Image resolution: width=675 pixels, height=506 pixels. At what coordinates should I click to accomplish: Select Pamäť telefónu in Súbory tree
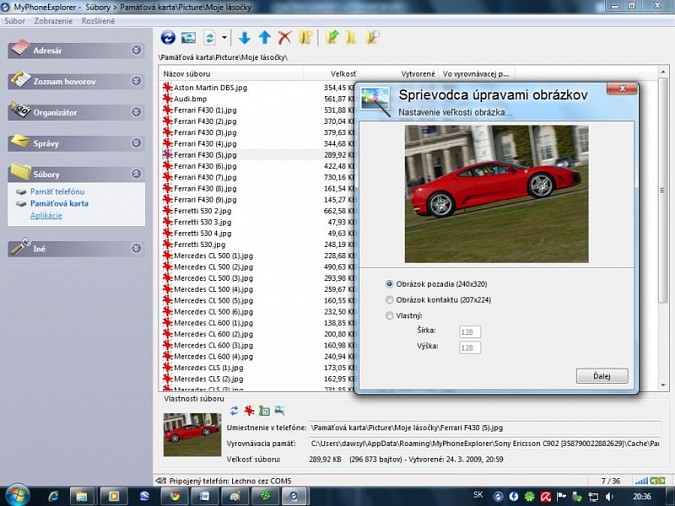tap(57, 192)
